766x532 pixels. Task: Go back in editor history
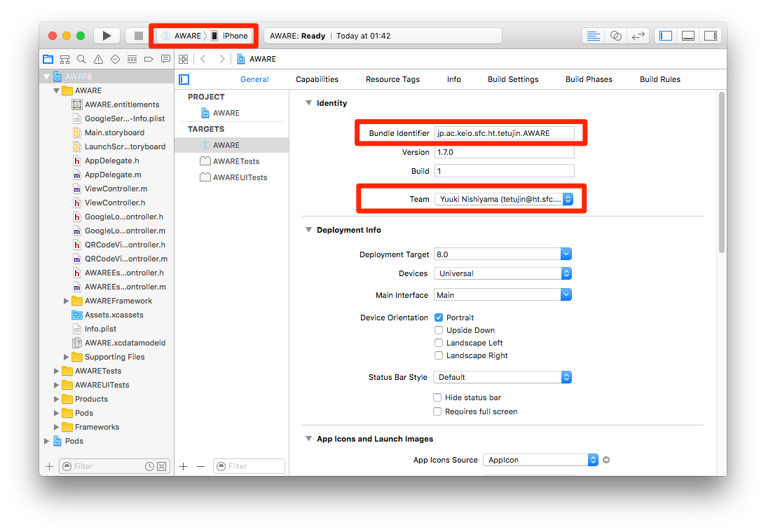(x=203, y=59)
